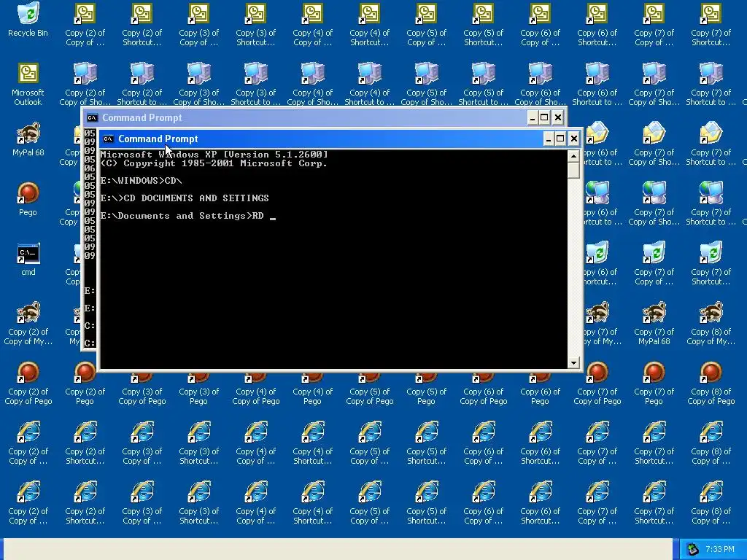Click the system tray icon beside the clock
Screen dimensions: 747x560
692,549
